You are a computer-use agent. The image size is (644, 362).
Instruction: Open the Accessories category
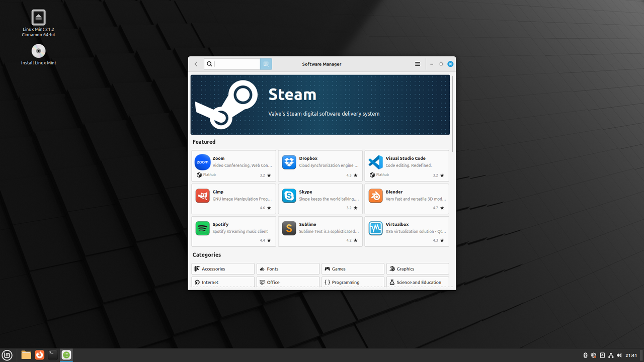[223, 269]
